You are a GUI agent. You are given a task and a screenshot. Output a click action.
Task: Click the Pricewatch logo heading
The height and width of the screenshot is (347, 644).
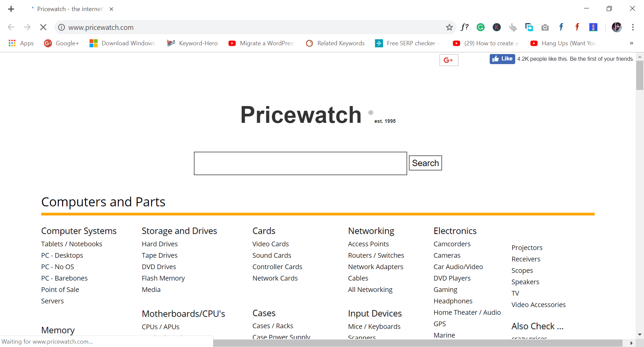point(301,115)
